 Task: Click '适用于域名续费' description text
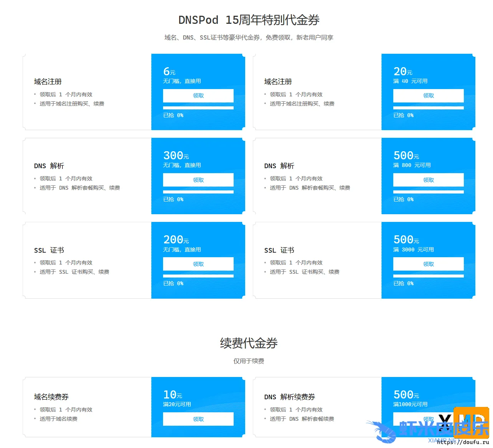(x=59, y=419)
